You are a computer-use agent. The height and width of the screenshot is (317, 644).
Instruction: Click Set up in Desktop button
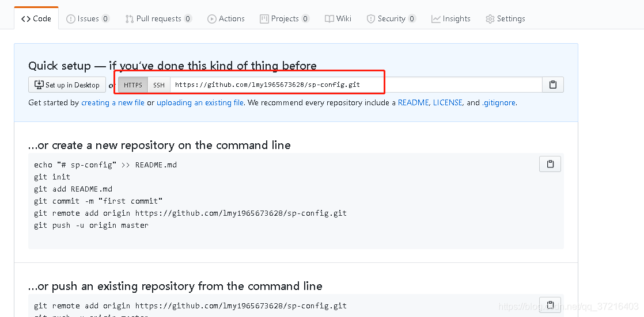(x=67, y=85)
